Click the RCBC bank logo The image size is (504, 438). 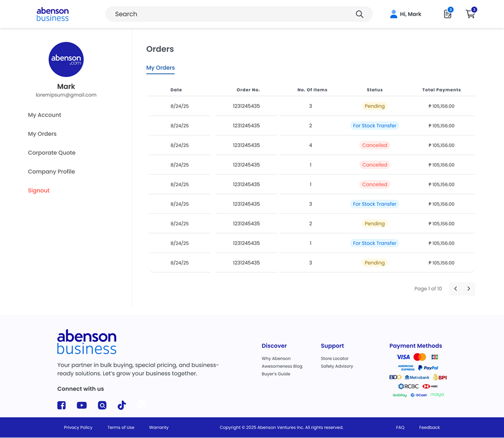[408, 386]
